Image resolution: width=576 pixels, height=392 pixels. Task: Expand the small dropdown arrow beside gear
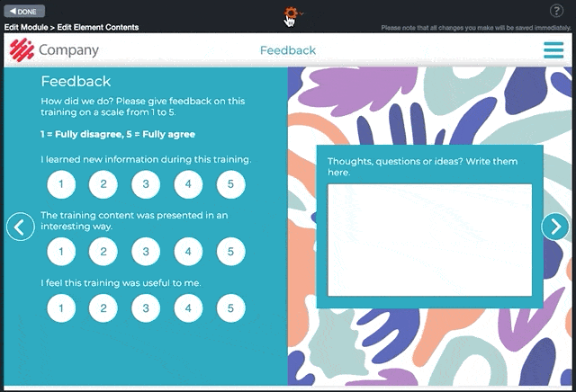(301, 13)
